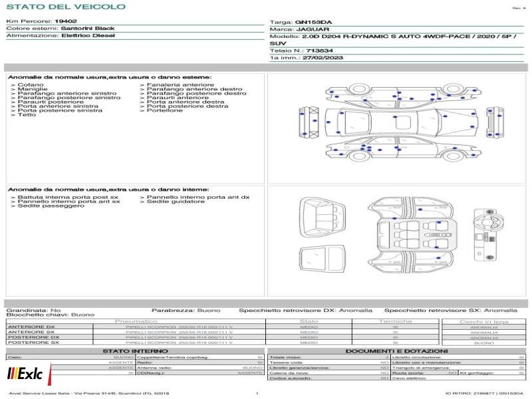Click the 'Anomalie ... danno interne' heading

coord(108,190)
